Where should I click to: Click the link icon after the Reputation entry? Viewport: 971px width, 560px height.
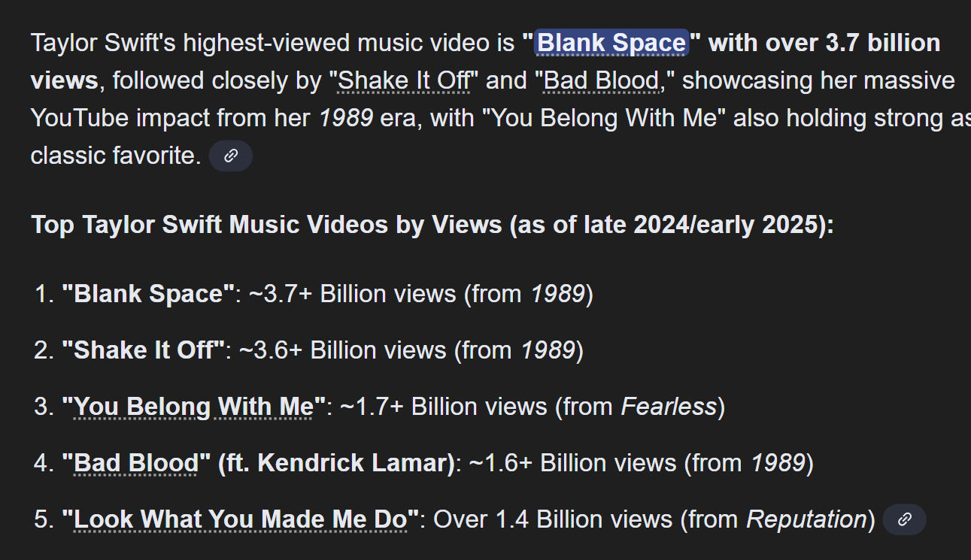coord(905,519)
